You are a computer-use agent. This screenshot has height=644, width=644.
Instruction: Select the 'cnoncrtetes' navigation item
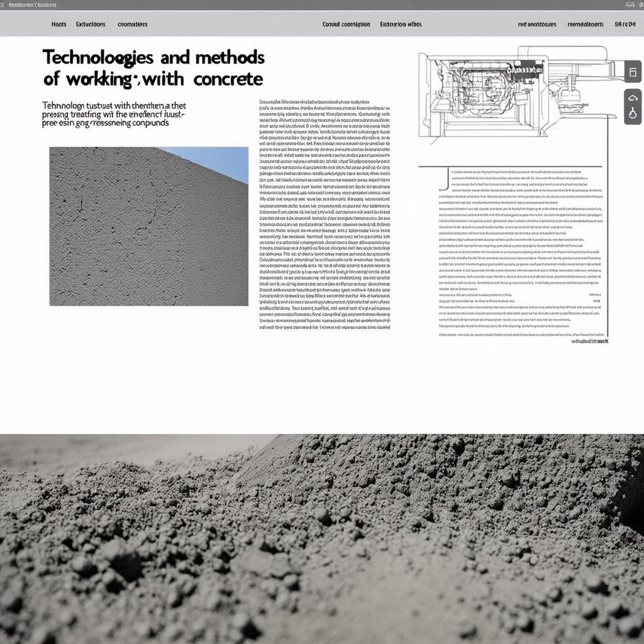pos(133,25)
